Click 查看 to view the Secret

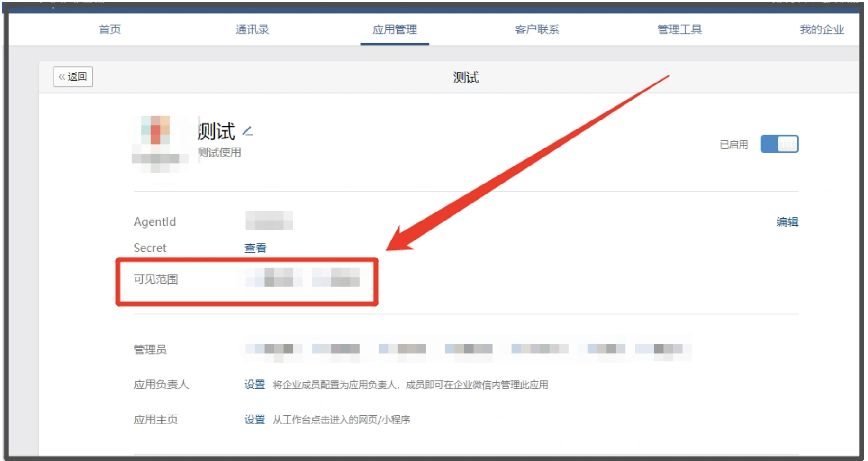[x=255, y=248]
